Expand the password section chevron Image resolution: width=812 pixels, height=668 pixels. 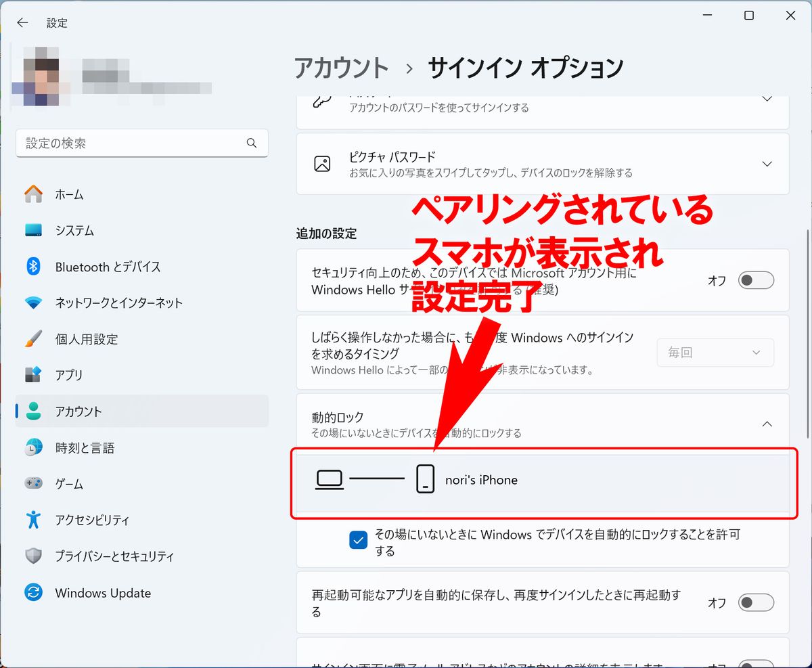[x=767, y=99]
